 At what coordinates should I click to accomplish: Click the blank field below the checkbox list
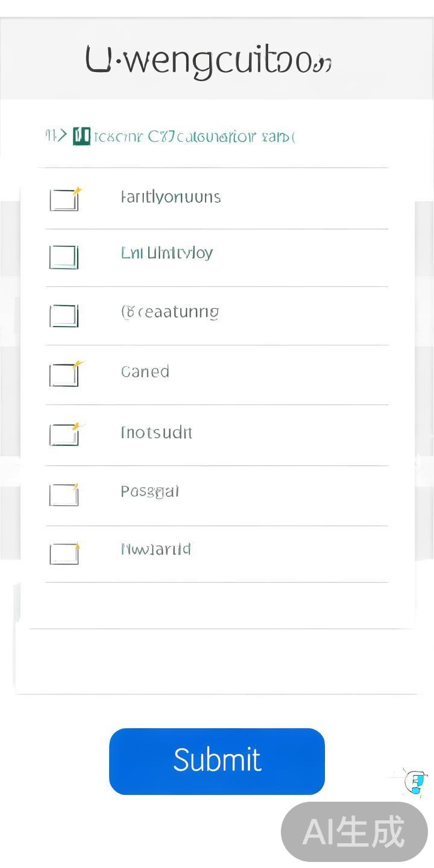(217, 661)
